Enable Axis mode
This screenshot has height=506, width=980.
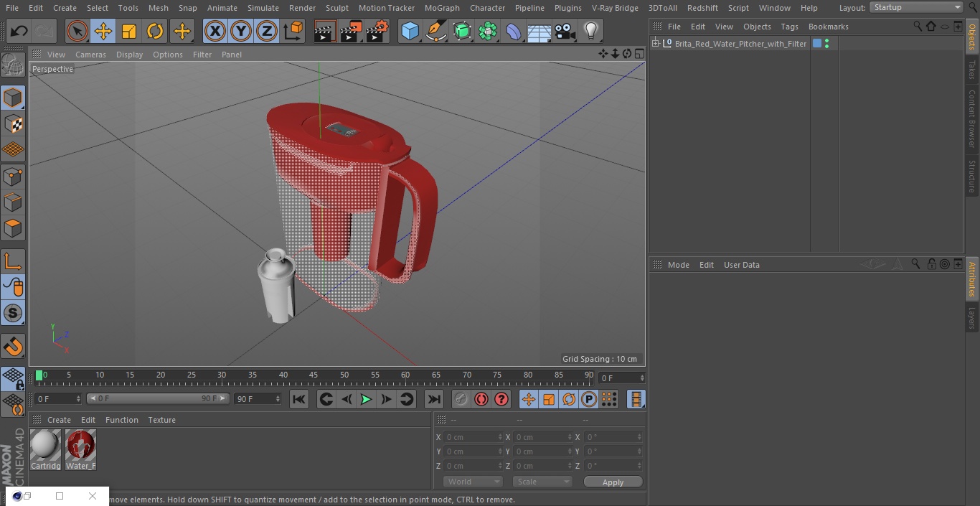[13, 261]
